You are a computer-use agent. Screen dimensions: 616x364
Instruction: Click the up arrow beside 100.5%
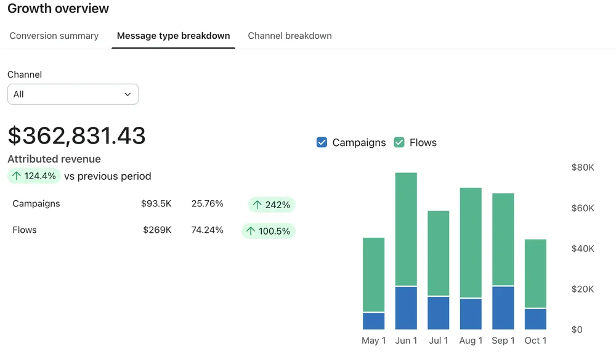click(x=251, y=231)
